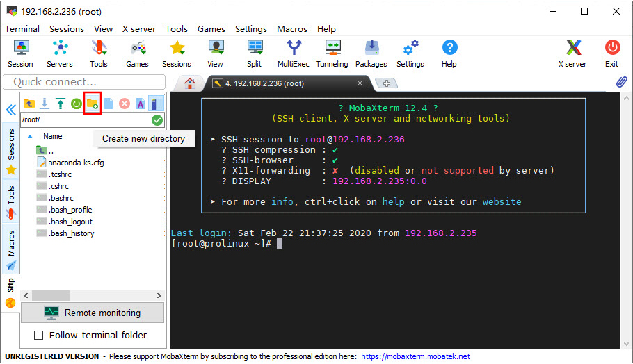The height and width of the screenshot is (364, 633).
Task: Download selected files with the download arrow icon
Action: [x=45, y=104]
